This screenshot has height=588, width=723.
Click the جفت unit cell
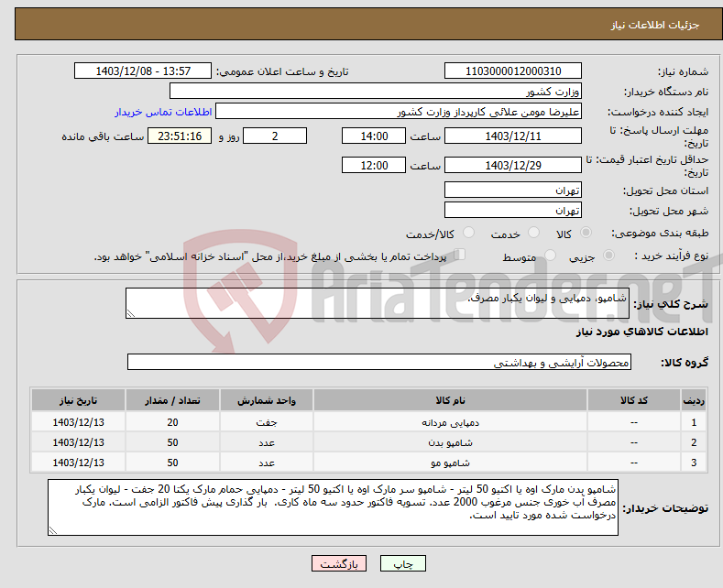click(267, 422)
